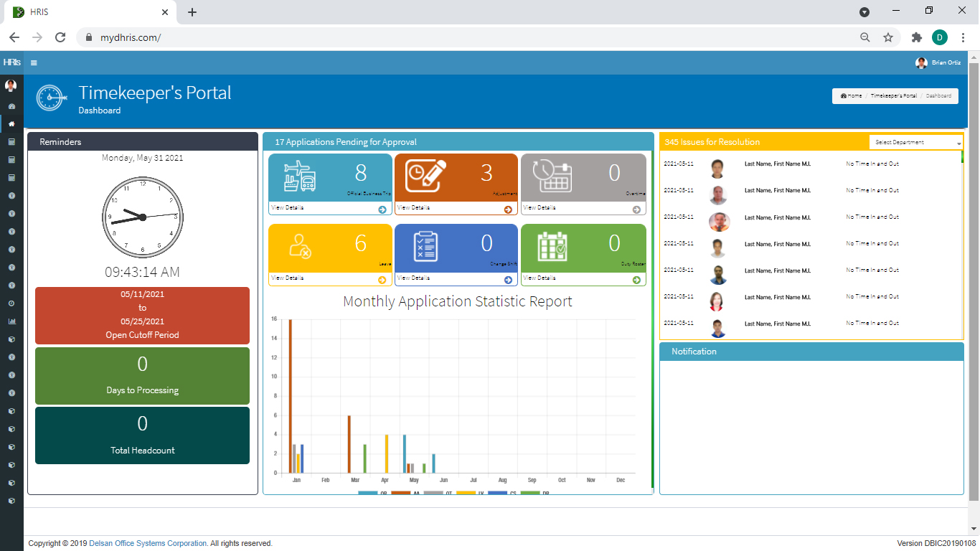Go to Home in the breadcrumb

click(852, 95)
